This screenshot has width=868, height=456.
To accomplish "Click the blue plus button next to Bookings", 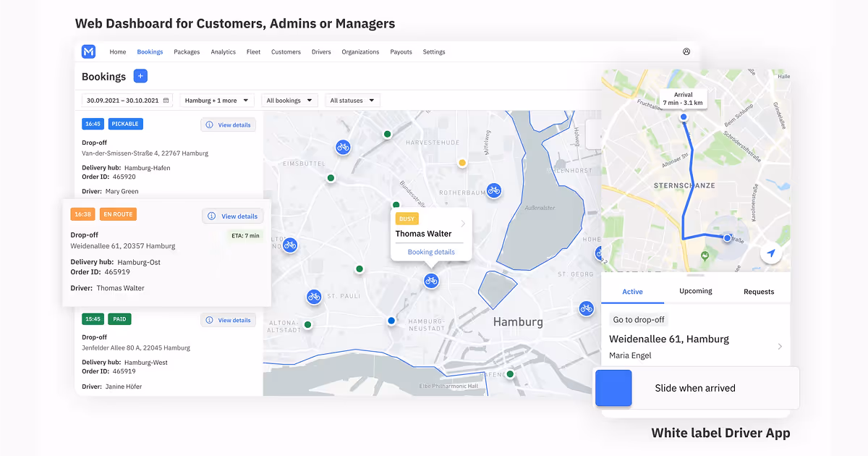I will click(140, 76).
